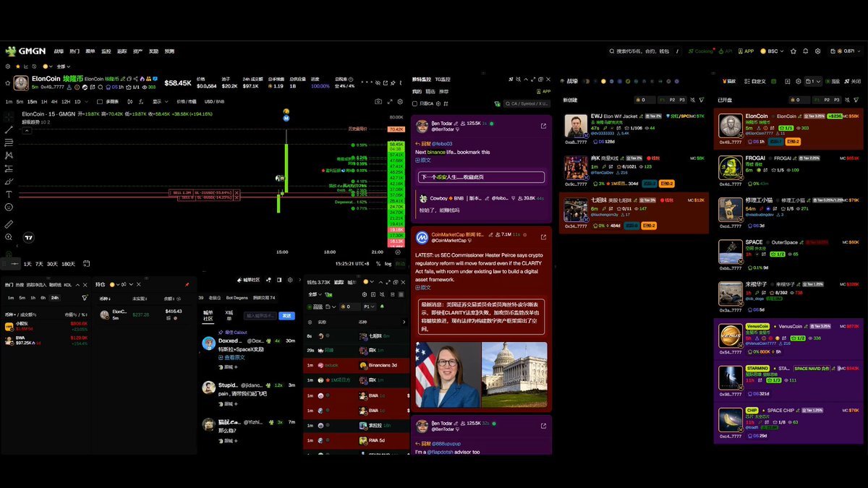Set chart range to 7天
The width and height of the screenshot is (868, 488).
(39, 264)
